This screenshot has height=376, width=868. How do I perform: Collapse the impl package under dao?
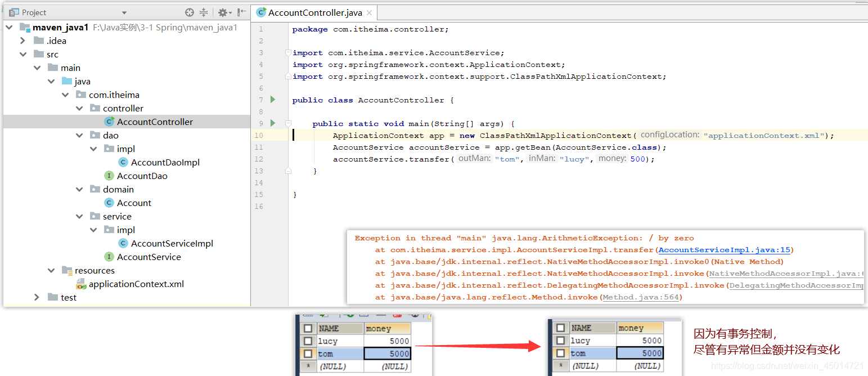93,149
